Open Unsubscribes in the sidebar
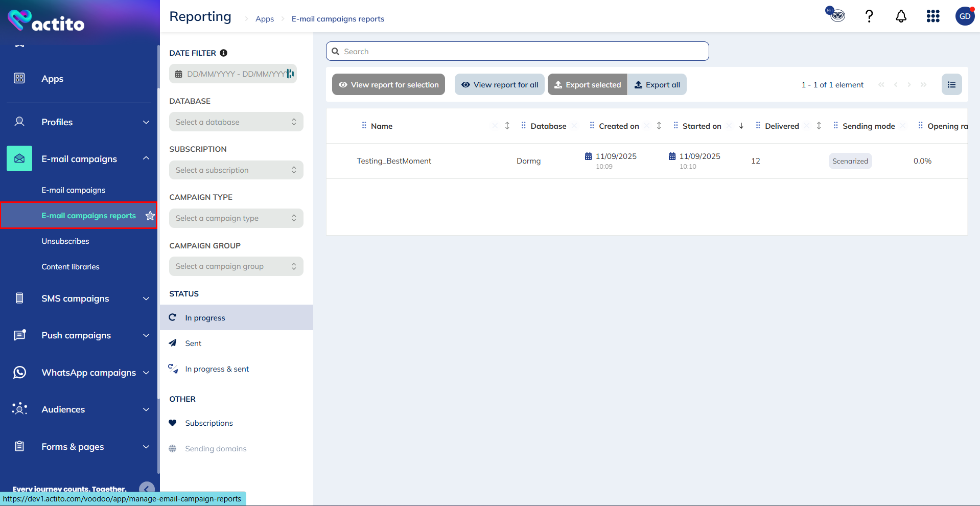 click(x=65, y=241)
